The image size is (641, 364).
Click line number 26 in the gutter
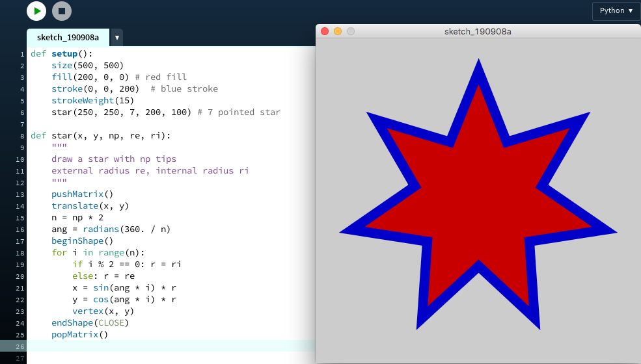(21, 346)
